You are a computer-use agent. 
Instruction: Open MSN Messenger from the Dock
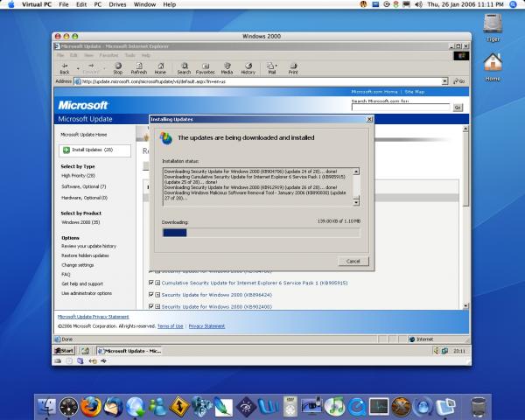tap(157, 407)
